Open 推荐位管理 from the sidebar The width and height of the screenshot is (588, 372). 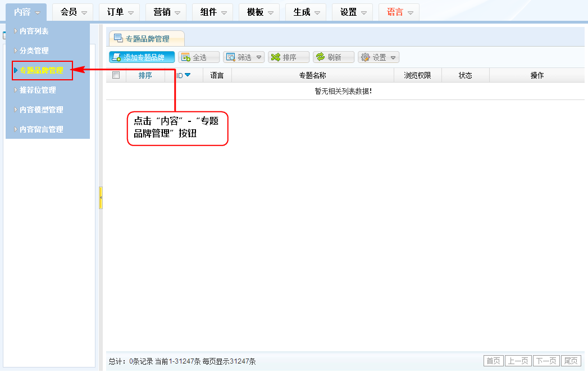click(38, 90)
